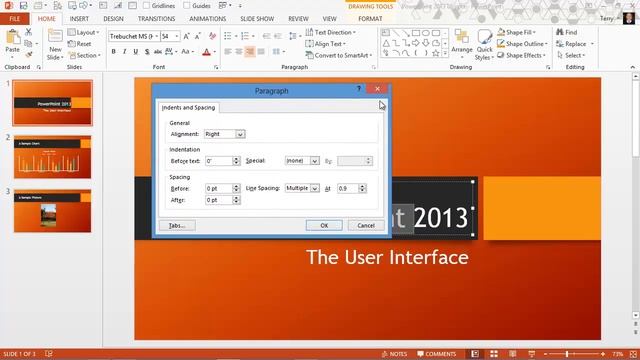
Task: Select the Right Arrow shape
Action: pyautogui.click(x=416, y=43)
